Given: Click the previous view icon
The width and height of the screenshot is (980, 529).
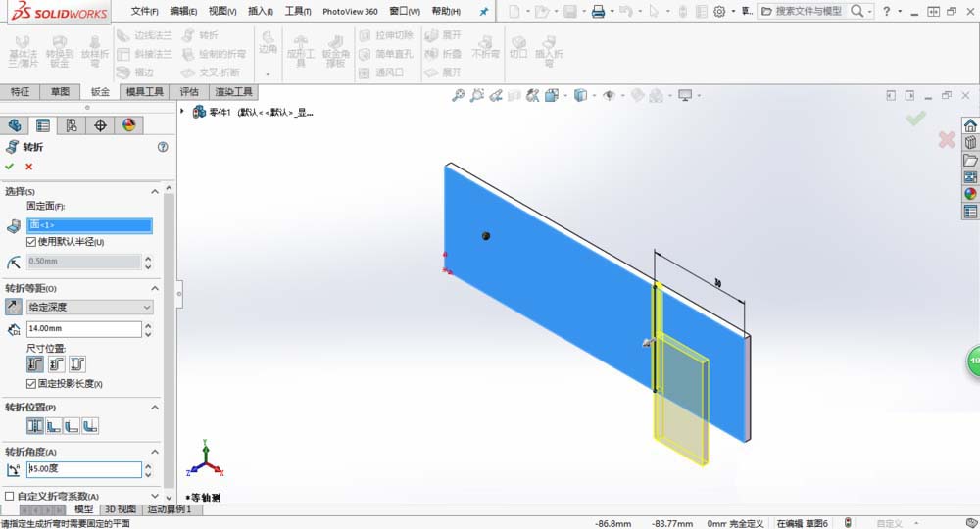Looking at the screenshot, I should pos(496,96).
